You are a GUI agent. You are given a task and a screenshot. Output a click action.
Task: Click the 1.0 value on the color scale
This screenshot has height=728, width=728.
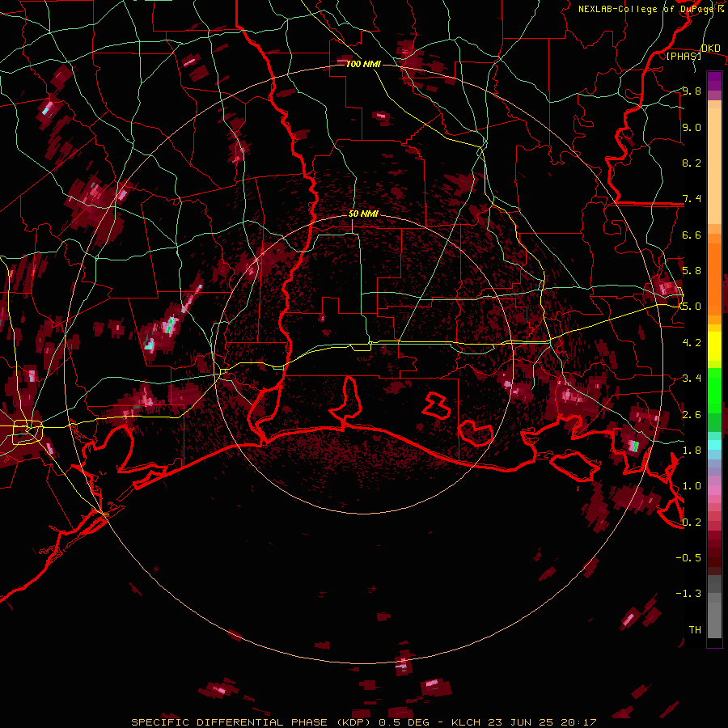click(x=692, y=486)
